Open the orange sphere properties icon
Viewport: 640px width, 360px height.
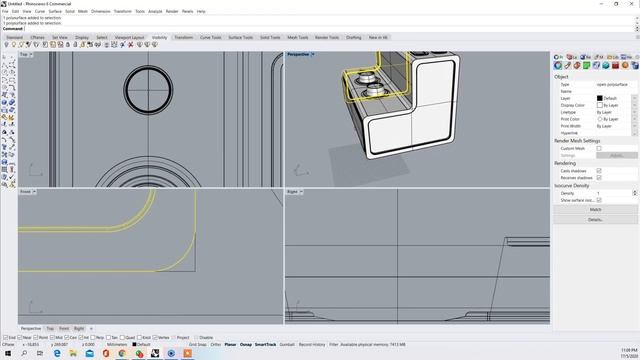(625, 65)
